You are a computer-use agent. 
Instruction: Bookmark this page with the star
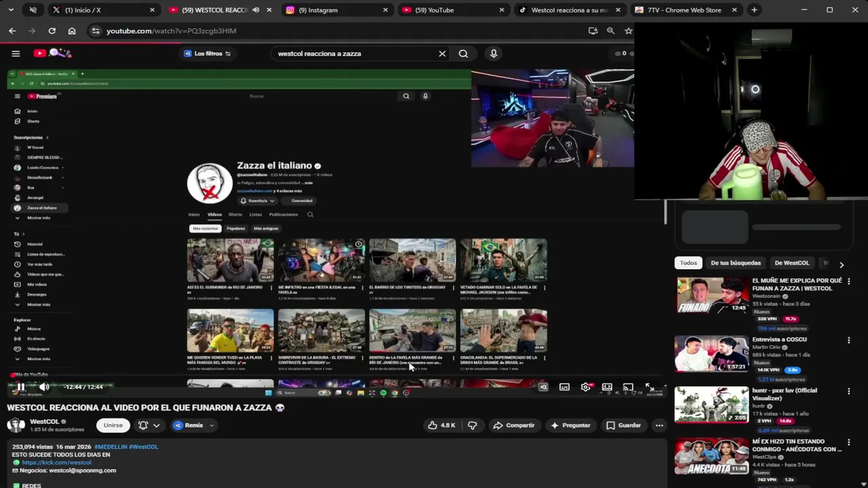[x=629, y=30]
